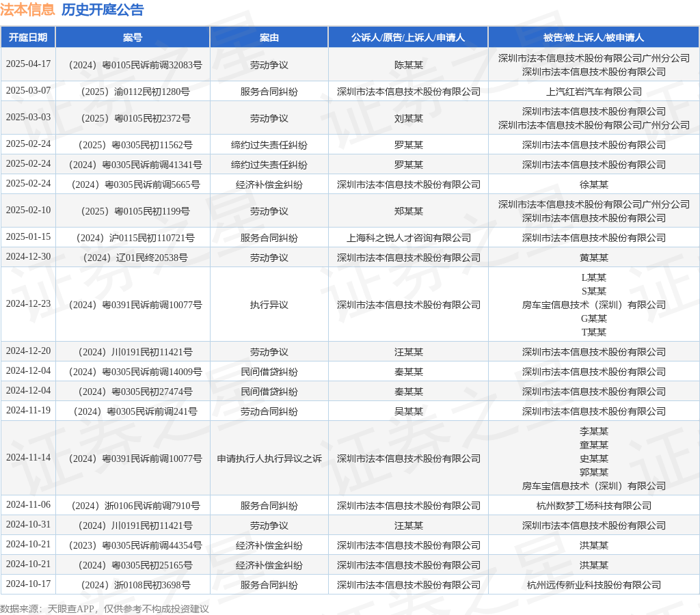Screen dimensions: 700x615
Task: Click the date cell 2025-03-03
Action: click(28, 117)
